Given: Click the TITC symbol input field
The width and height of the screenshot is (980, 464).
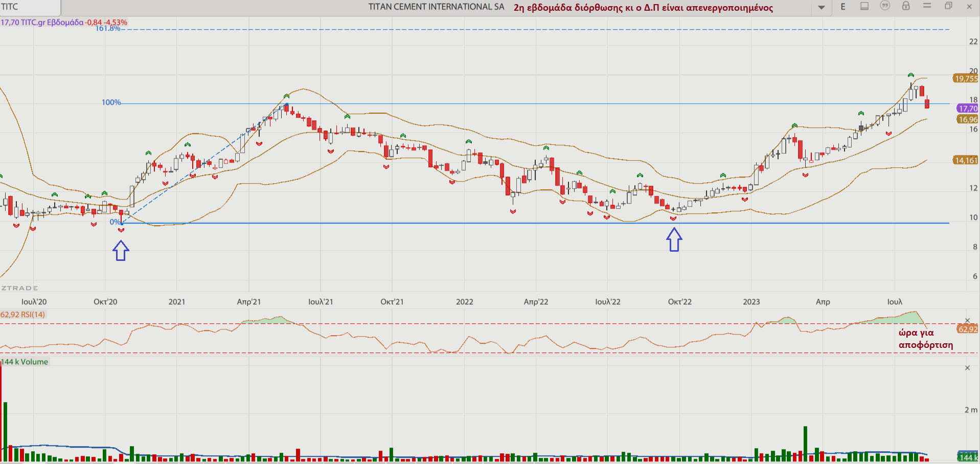Looking at the screenshot, I should coord(30,7).
